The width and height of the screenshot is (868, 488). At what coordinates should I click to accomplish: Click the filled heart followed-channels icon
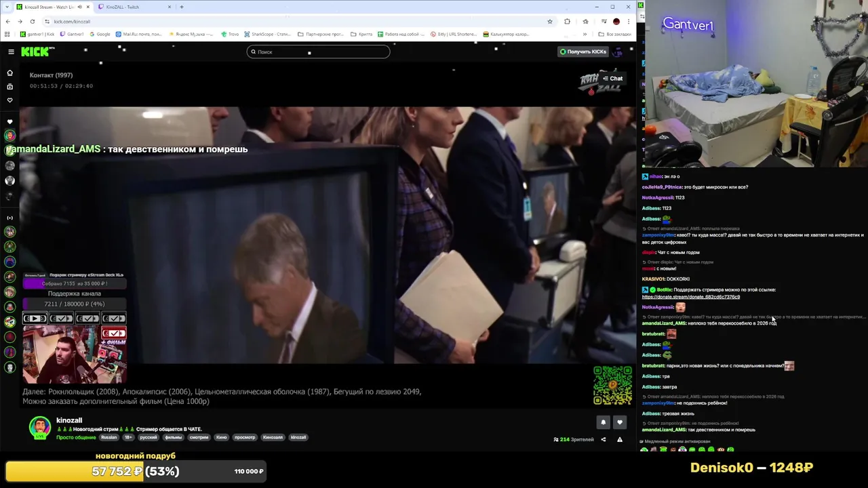point(9,121)
